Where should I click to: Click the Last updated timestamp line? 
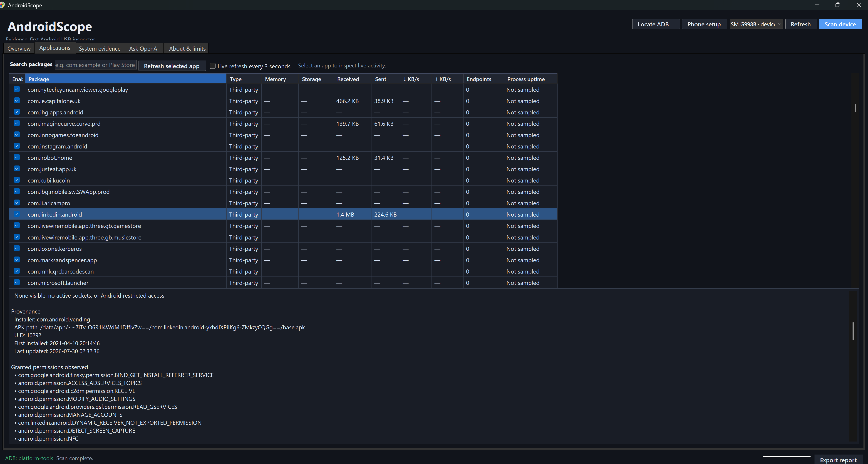click(x=57, y=351)
